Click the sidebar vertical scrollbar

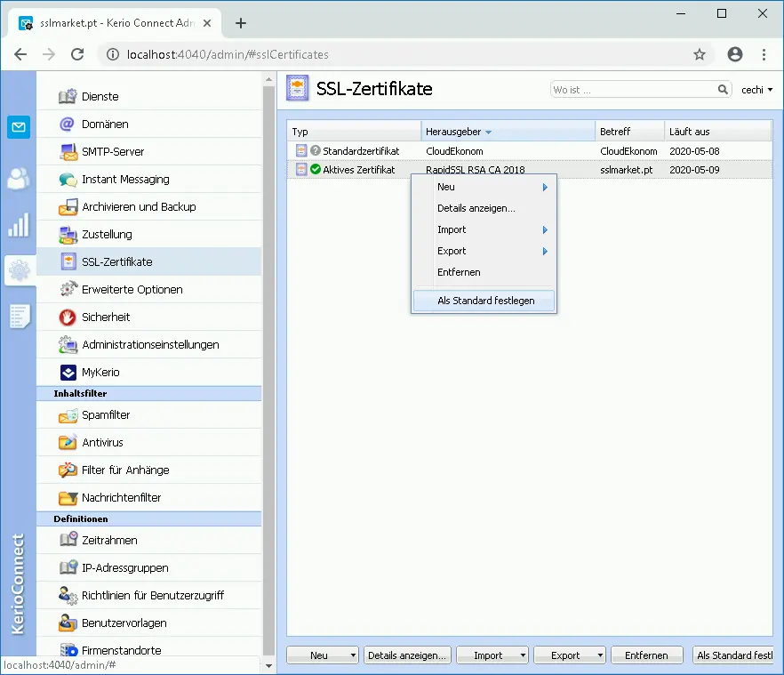click(x=269, y=370)
